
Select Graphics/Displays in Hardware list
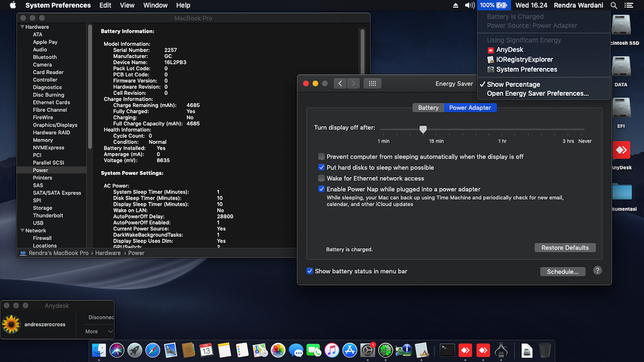pyautogui.click(x=55, y=125)
